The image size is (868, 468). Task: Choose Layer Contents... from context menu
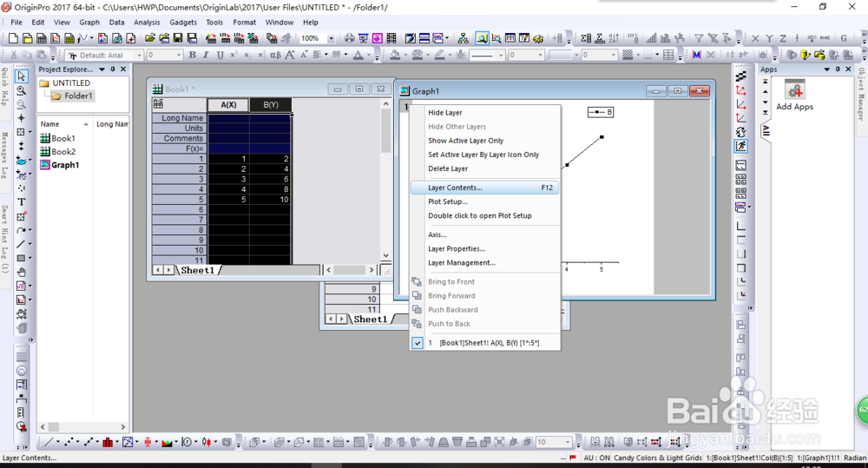485,188
